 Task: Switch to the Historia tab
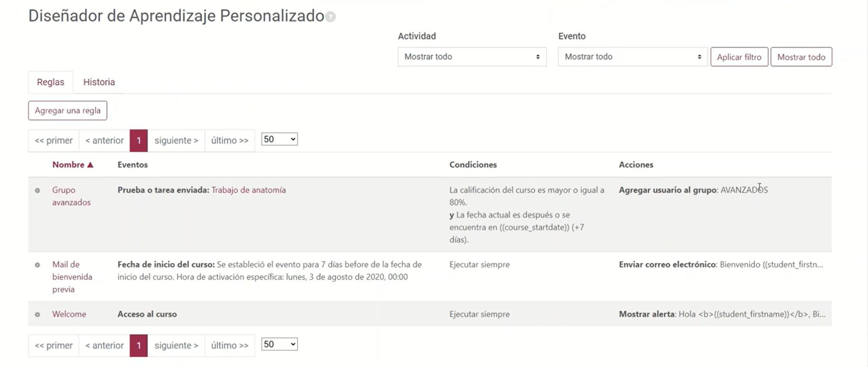click(x=99, y=82)
